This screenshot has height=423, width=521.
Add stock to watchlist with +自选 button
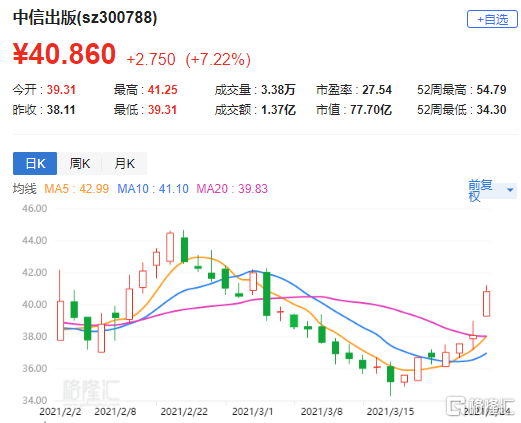tap(492, 19)
